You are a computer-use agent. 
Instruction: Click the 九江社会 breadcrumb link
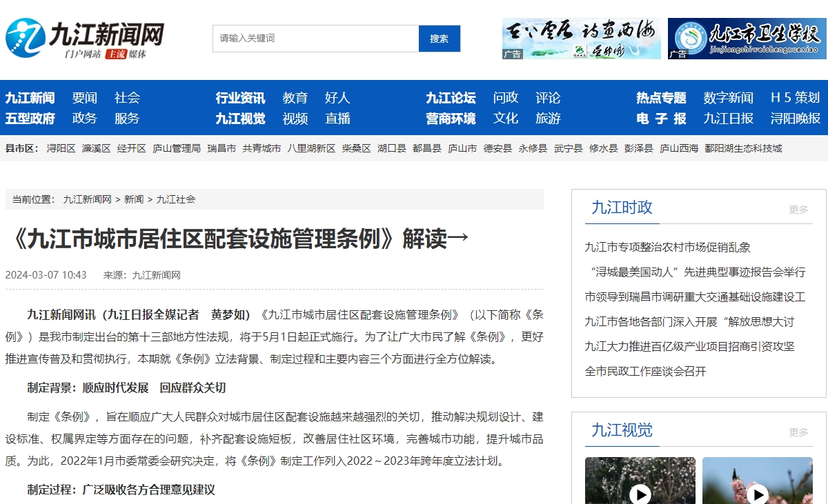coord(176,199)
